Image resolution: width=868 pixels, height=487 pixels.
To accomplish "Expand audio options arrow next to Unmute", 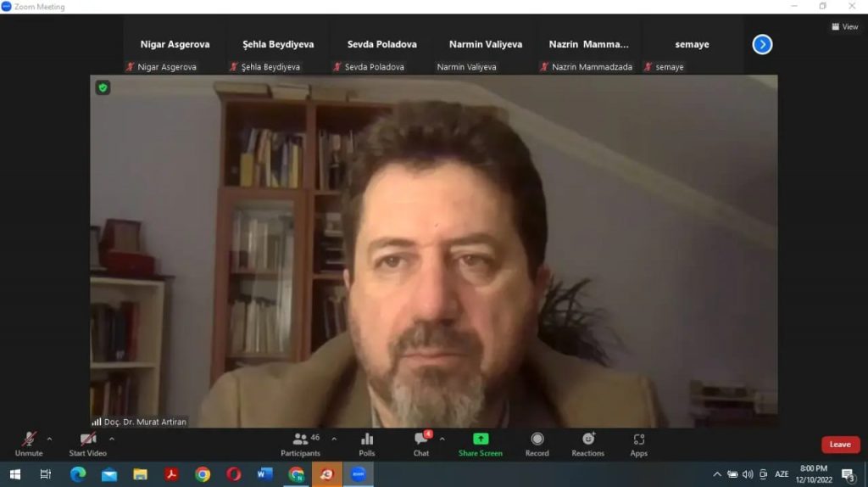I will click(49, 439).
